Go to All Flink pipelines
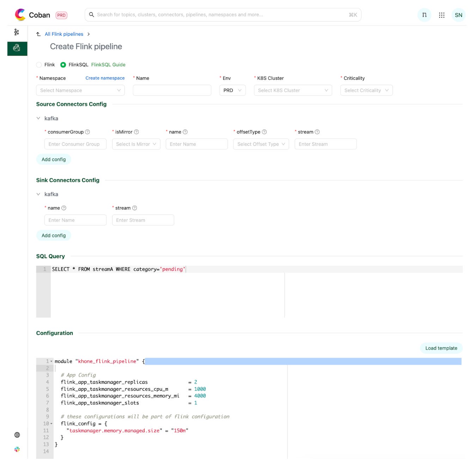 (x=64, y=34)
